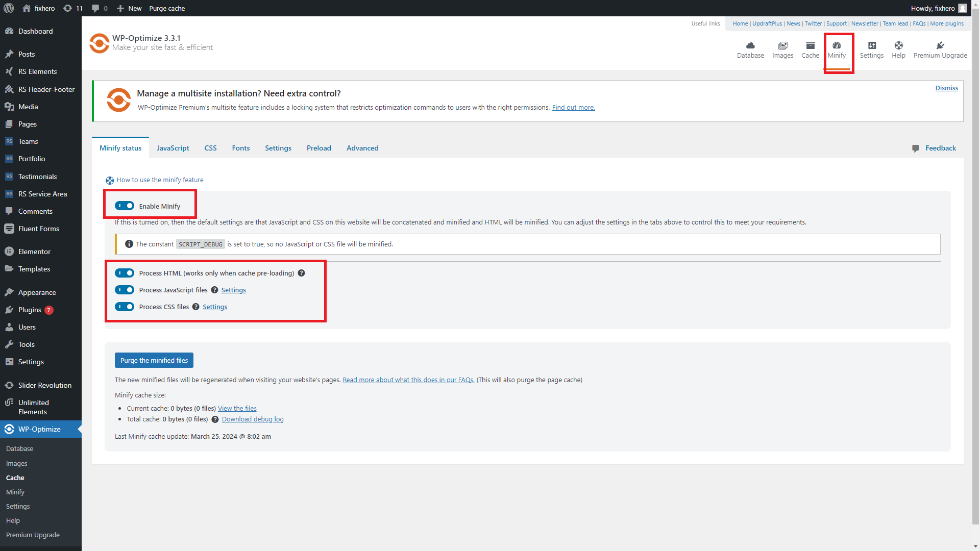Open More plugins useful link
Screen dimensions: 980x551
pos(947,23)
